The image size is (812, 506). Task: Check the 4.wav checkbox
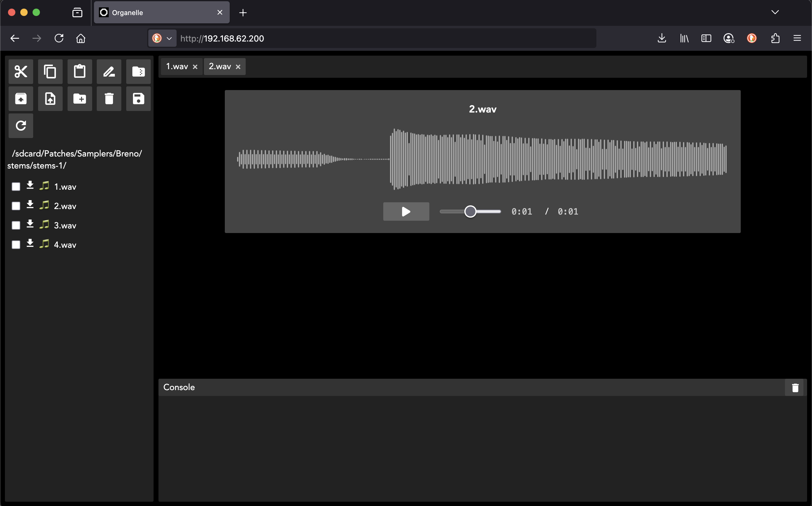pos(16,245)
